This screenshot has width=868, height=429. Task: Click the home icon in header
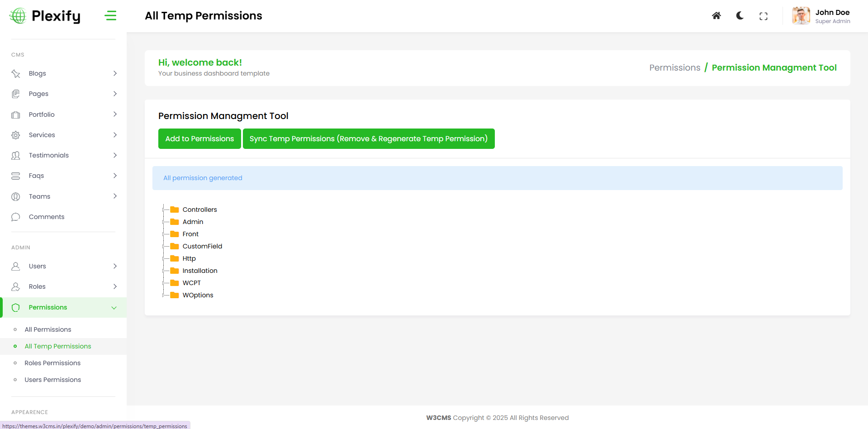[716, 16]
